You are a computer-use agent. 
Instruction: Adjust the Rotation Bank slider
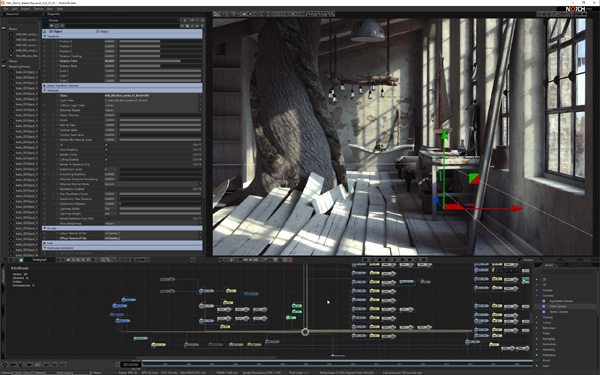160,66
